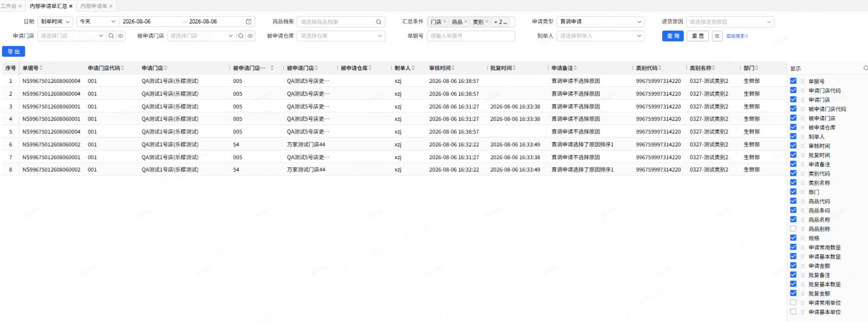Click 直调申请选择了原因排序1 in row 8
The image size is (868, 322).
(x=582, y=169)
